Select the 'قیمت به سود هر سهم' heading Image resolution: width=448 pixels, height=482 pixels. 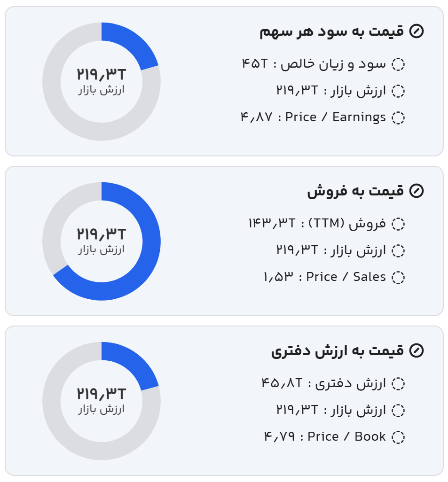[331, 31]
